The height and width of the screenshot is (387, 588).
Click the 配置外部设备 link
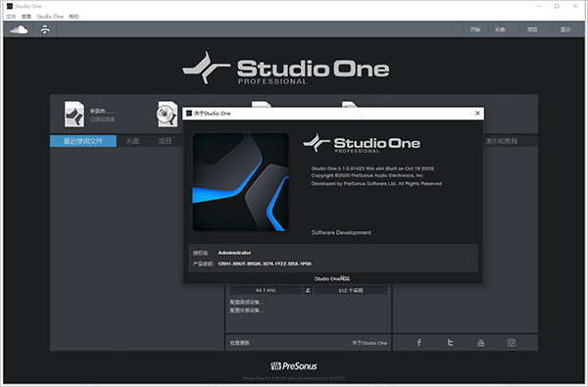[x=246, y=311]
